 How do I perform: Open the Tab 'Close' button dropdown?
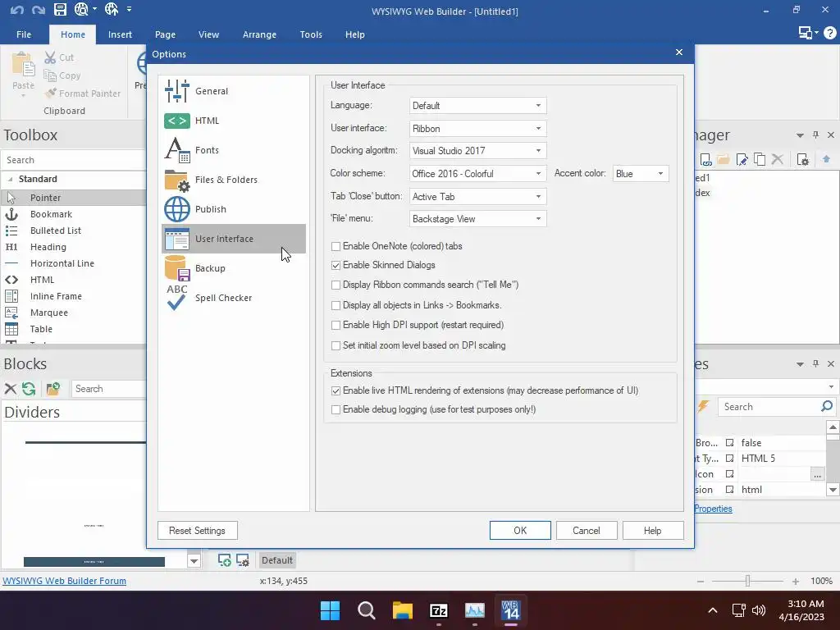pyautogui.click(x=478, y=197)
